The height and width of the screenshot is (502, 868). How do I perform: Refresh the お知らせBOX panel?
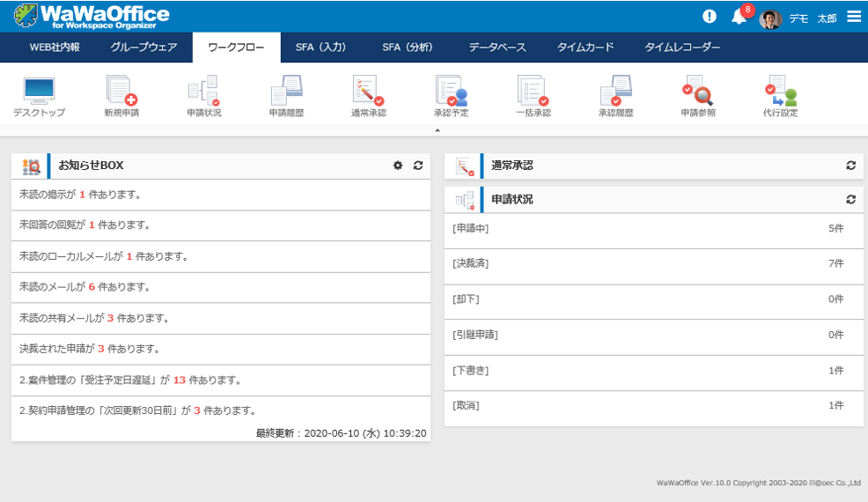pyautogui.click(x=418, y=166)
